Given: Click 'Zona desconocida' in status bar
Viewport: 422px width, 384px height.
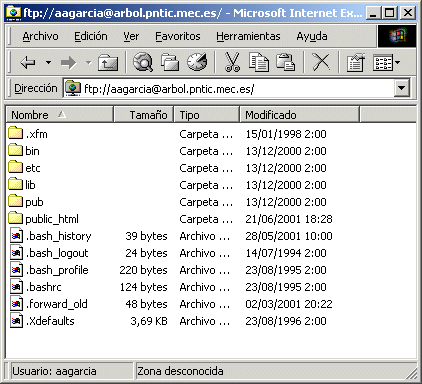Looking at the screenshot, I should (180, 371).
